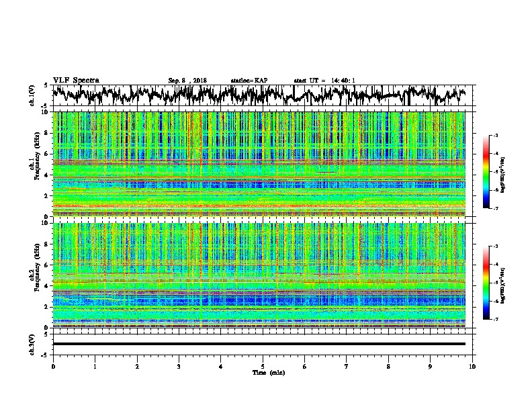The height and width of the screenshot is (411, 532).
Task: Click the ch.2 Frequency (kHz) axis label
Action: pos(37,267)
